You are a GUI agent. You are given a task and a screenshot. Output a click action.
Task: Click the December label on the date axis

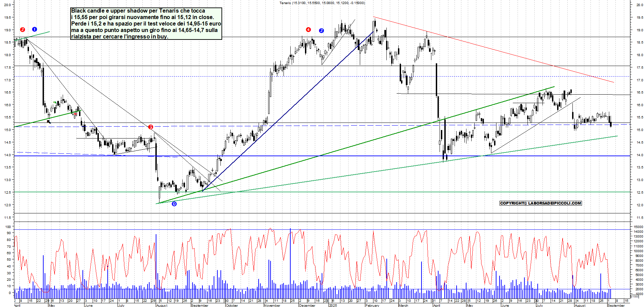click(307, 305)
